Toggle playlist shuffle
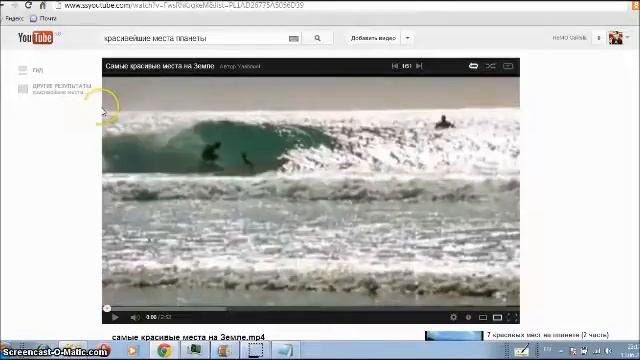This screenshot has width=640, height=360. click(x=491, y=66)
